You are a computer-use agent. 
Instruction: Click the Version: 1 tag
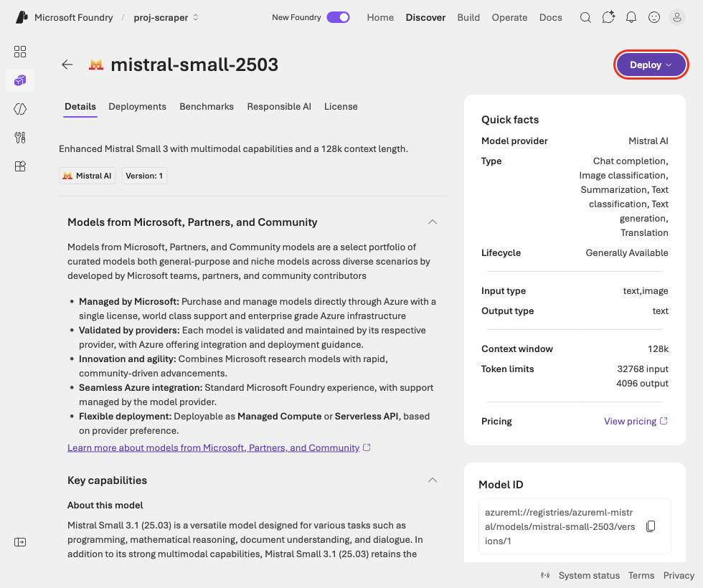144,176
